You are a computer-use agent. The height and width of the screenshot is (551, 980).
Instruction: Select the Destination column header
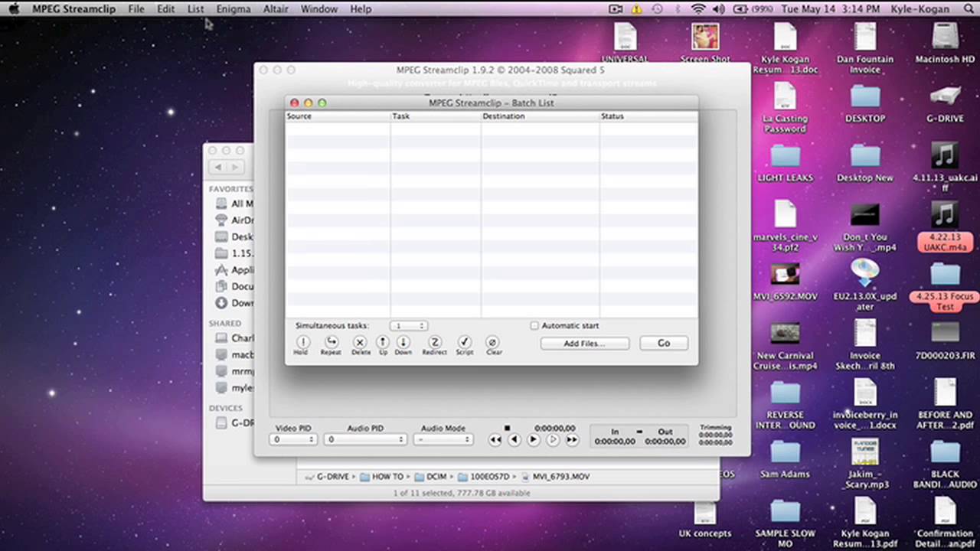click(541, 116)
